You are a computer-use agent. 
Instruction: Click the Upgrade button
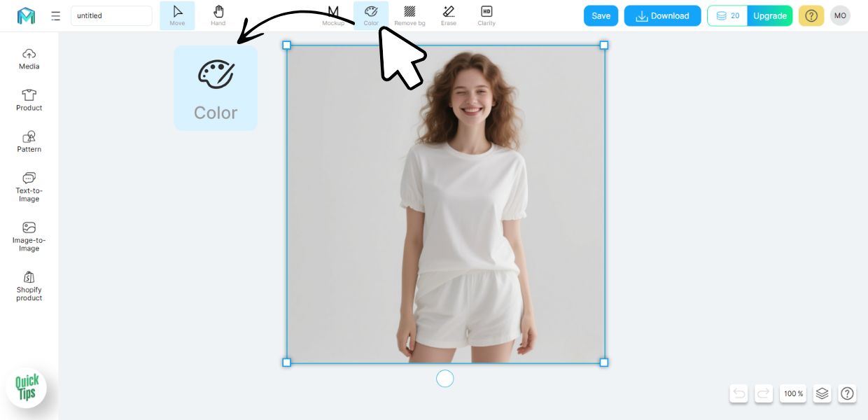click(770, 15)
